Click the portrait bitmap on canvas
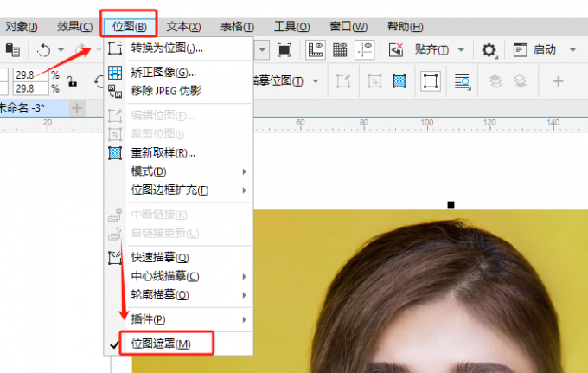This screenshot has height=373, width=588. coord(420,293)
